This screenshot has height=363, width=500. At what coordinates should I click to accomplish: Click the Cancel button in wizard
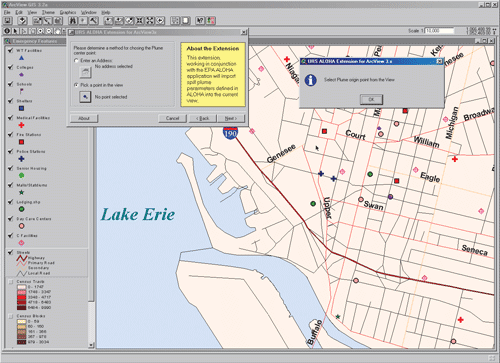click(172, 118)
